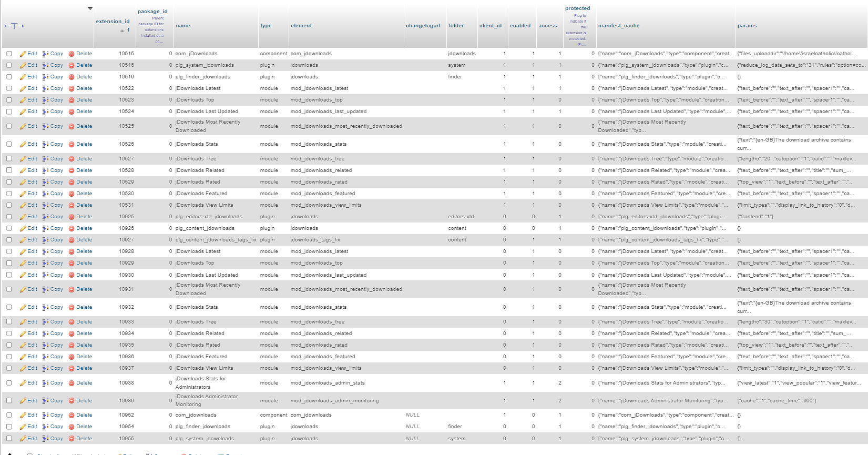This screenshot has width=868, height=455.
Task: Click the Copy icon for row 10931
Action: tap(46, 289)
